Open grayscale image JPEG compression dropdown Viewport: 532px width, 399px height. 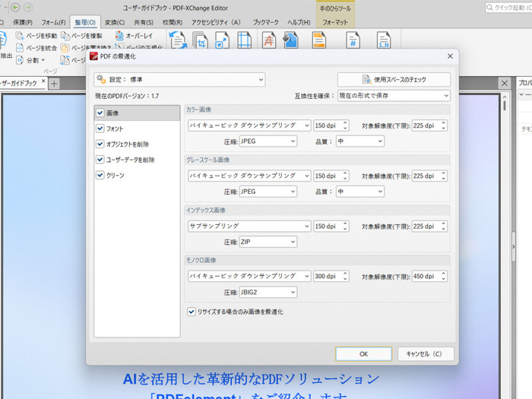[268, 192]
